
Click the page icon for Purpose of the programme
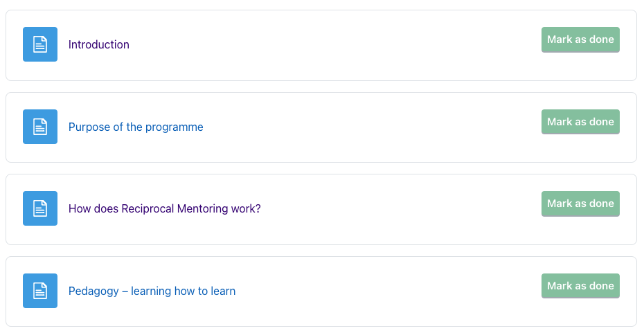click(40, 127)
